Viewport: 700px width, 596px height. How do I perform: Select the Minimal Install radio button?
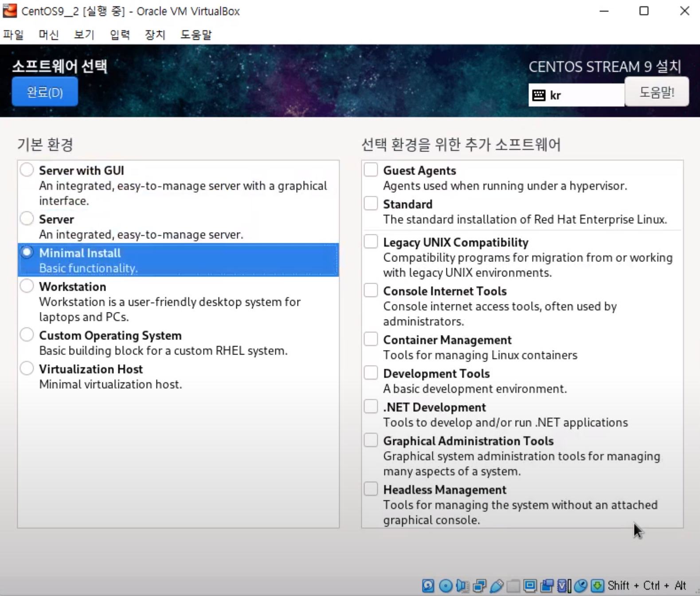coord(27,253)
